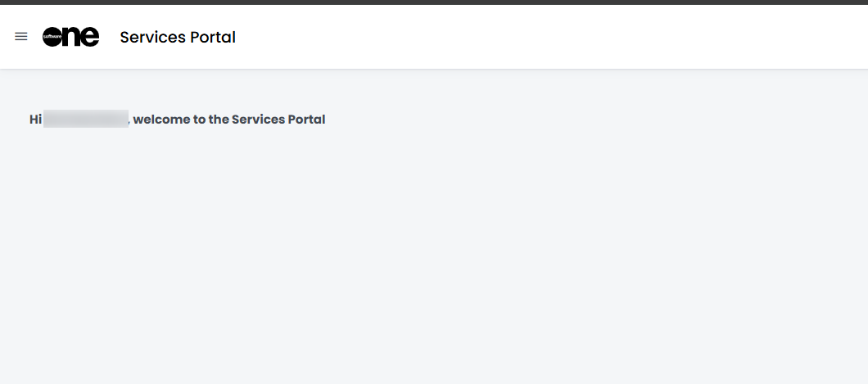Click the 'Hi' word in the greeting

(35, 120)
